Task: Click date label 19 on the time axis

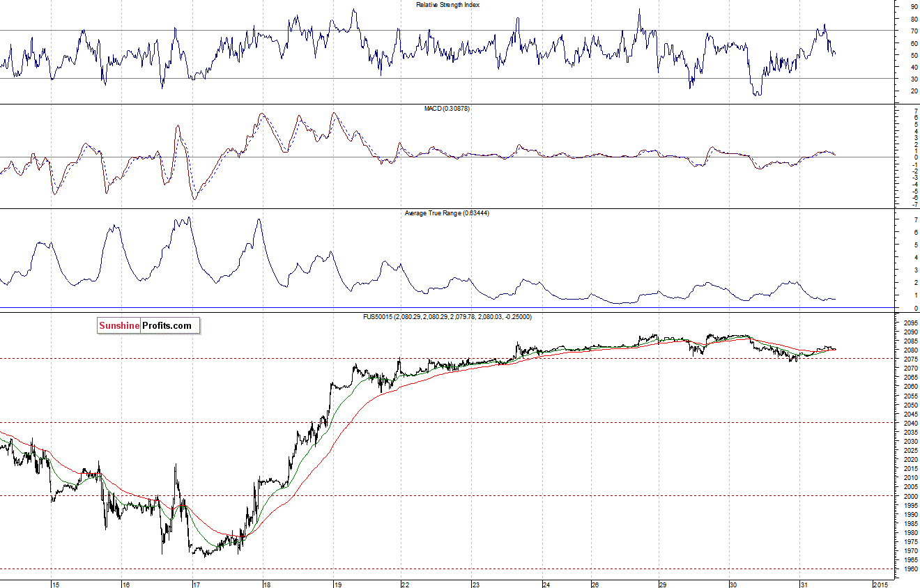Action: pos(337,584)
